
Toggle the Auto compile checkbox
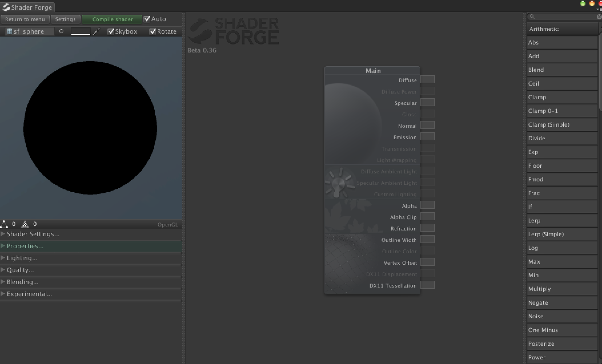pyautogui.click(x=147, y=19)
